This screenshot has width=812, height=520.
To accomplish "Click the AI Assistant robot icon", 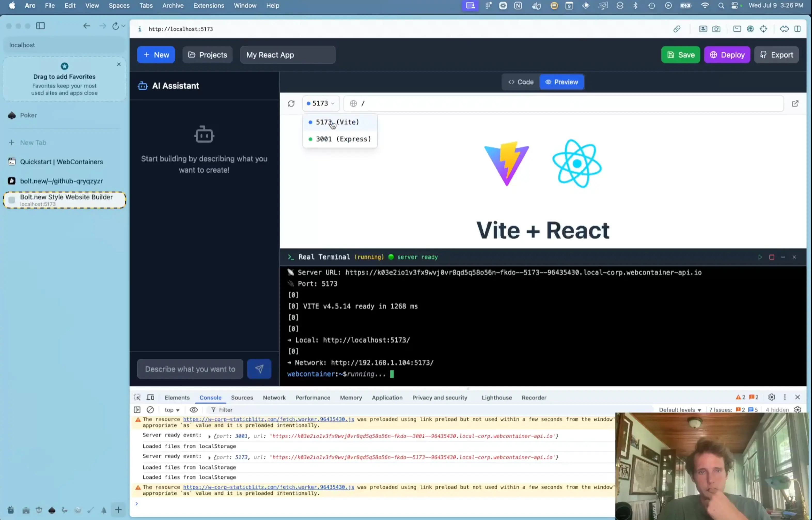I will [x=143, y=86].
